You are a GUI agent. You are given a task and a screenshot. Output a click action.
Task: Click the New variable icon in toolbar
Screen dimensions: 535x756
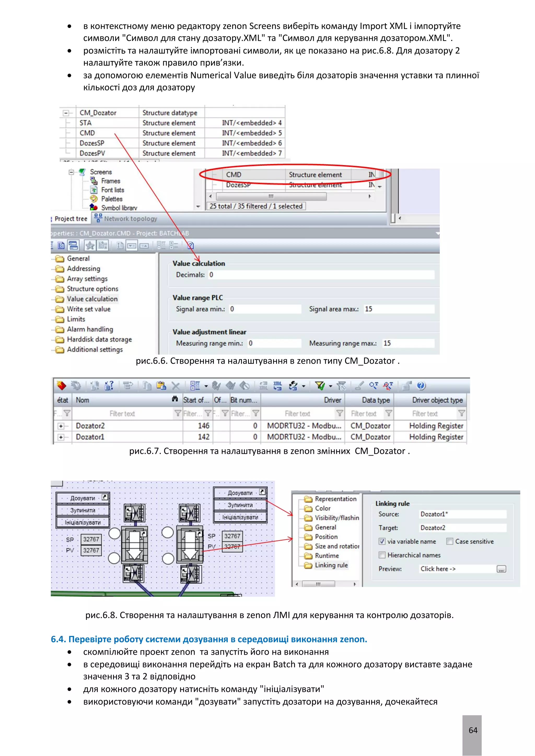(61, 386)
